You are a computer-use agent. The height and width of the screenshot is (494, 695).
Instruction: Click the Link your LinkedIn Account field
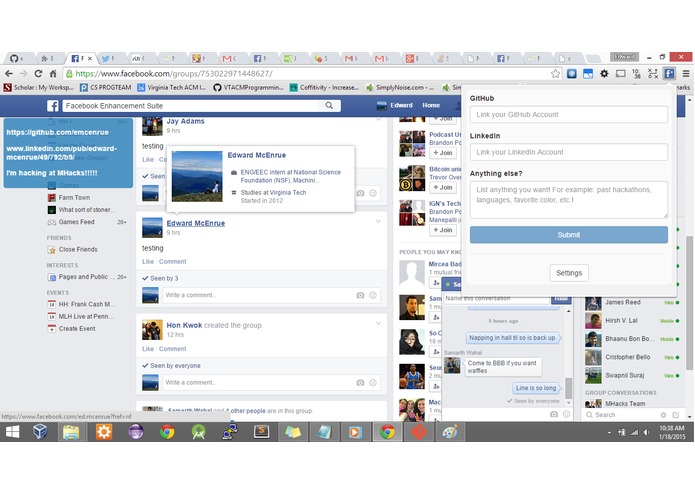[x=569, y=152]
